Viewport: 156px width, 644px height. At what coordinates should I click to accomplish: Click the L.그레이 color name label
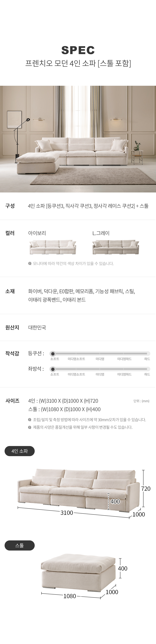coord(101,233)
